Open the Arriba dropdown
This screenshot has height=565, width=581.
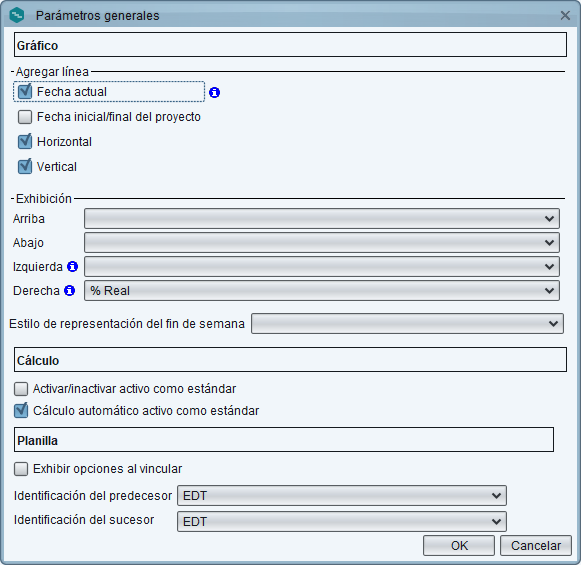pyautogui.click(x=322, y=219)
